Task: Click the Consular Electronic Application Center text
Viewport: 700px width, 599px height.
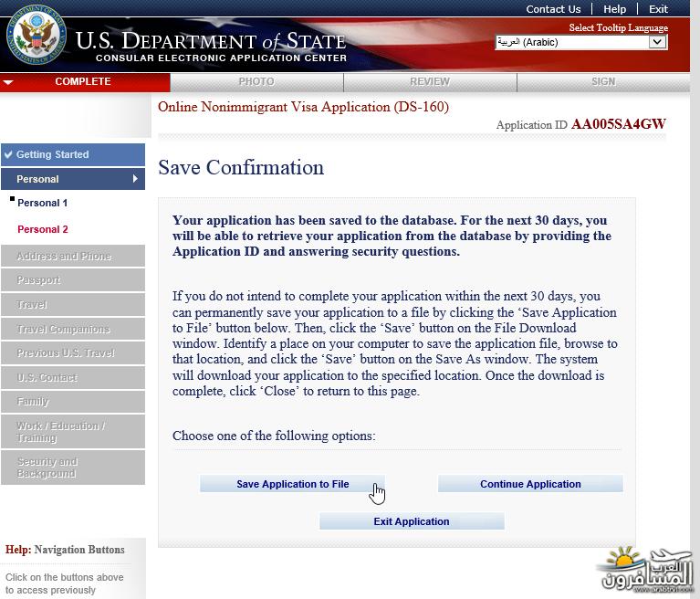Action: coord(221,58)
